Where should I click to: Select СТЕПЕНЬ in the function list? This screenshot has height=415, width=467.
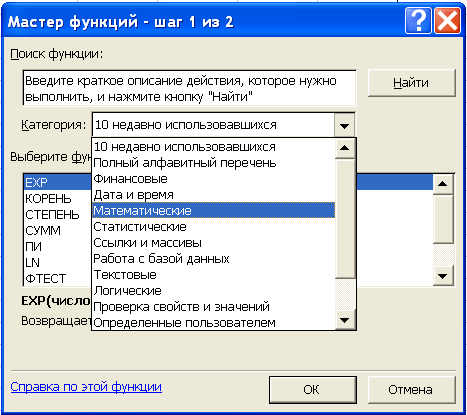[58, 215]
